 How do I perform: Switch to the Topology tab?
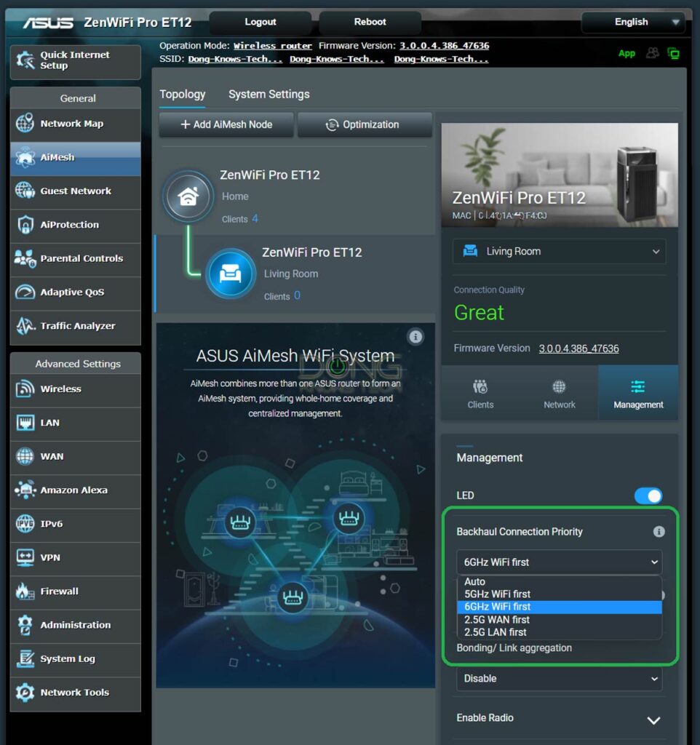coord(183,94)
